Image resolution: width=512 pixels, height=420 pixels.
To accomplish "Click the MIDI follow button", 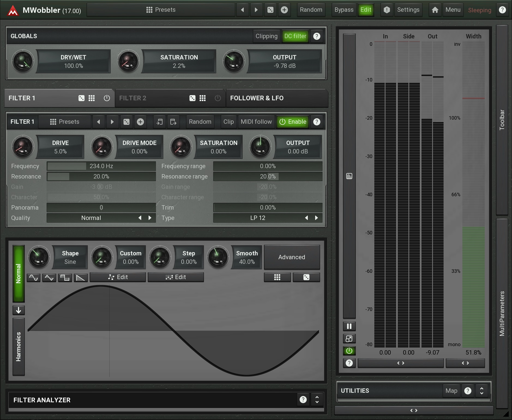I will click(x=256, y=122).
